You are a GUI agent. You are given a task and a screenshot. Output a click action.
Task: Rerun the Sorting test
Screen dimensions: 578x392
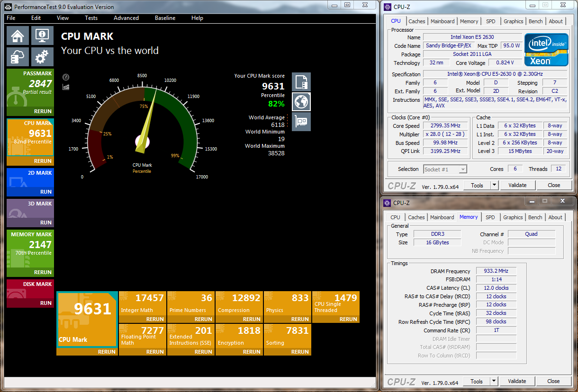(300, 352)
